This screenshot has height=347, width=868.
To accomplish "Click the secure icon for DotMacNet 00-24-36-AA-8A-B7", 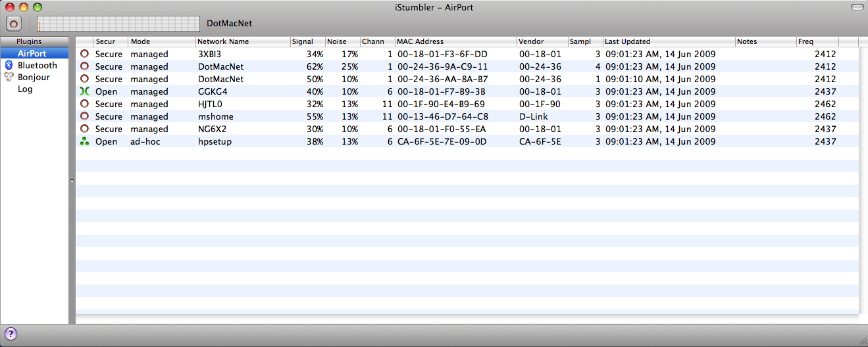I will 84,79.
